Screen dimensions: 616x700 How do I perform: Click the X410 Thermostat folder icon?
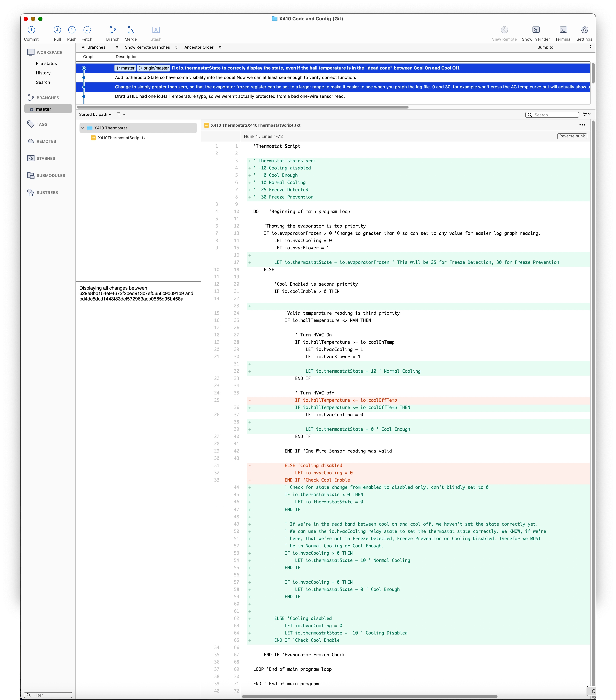click(90, 128)
